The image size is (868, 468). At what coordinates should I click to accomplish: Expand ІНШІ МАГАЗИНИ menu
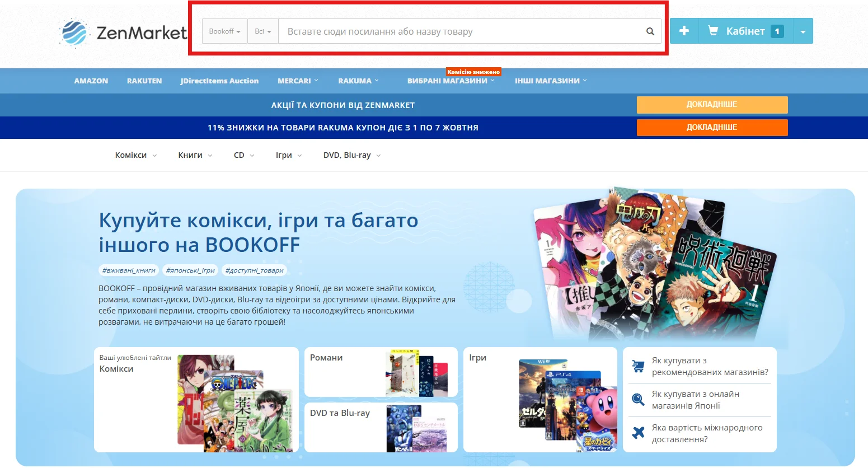coord(551,81)
